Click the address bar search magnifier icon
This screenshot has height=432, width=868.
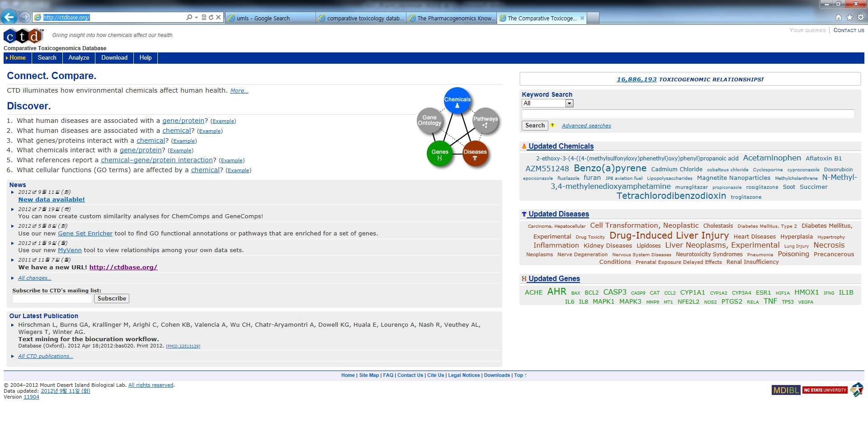189,17
